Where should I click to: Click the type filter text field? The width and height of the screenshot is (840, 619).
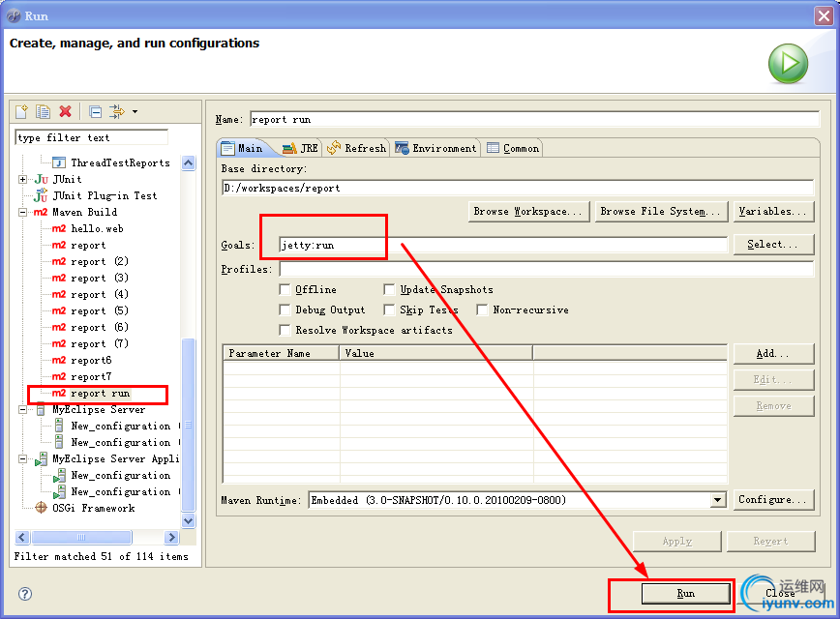coord(92,137)
